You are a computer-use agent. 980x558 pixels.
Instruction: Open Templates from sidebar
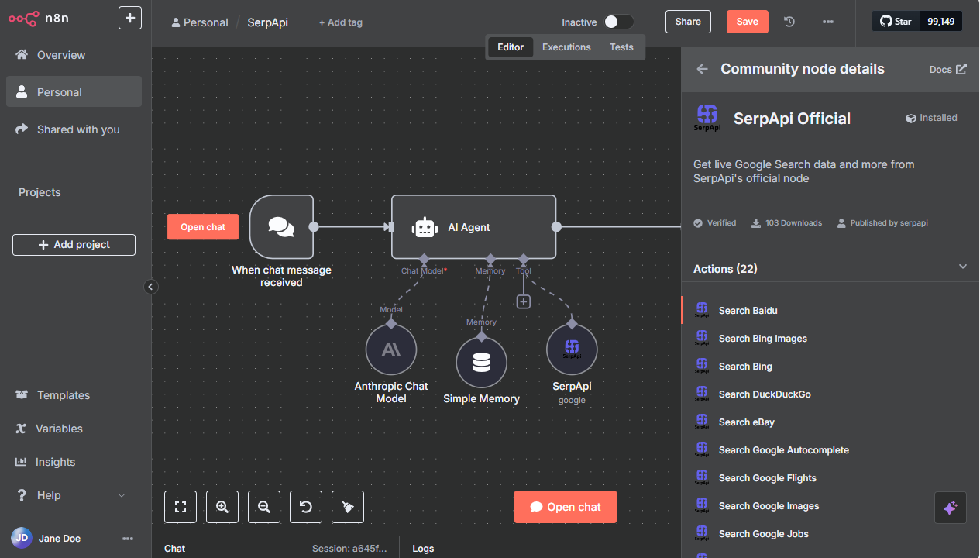(74, 395)
